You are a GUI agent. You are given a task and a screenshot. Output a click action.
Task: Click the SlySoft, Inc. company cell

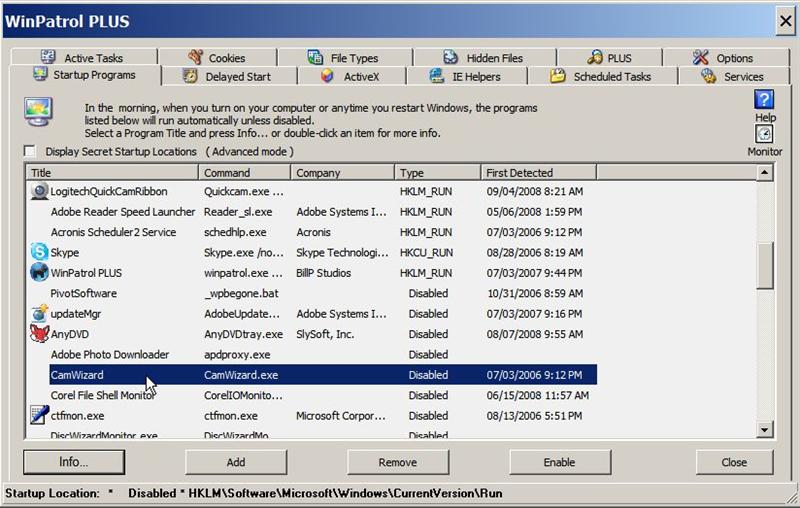pos(325,334)
